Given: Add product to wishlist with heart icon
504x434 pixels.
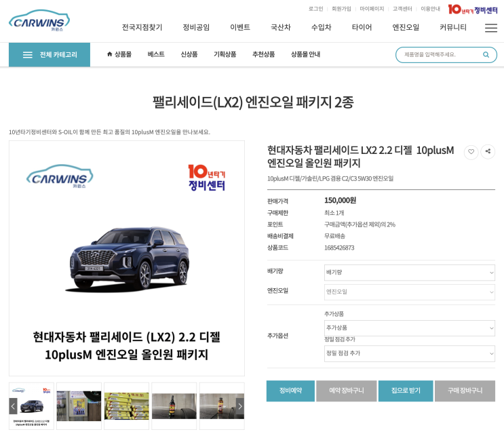Looking at the screenshot, I should [x=471, y=152].
